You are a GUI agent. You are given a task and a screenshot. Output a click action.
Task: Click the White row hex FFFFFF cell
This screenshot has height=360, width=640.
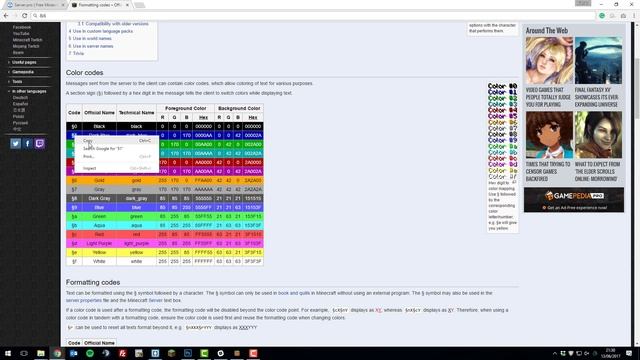pos(203,261)
